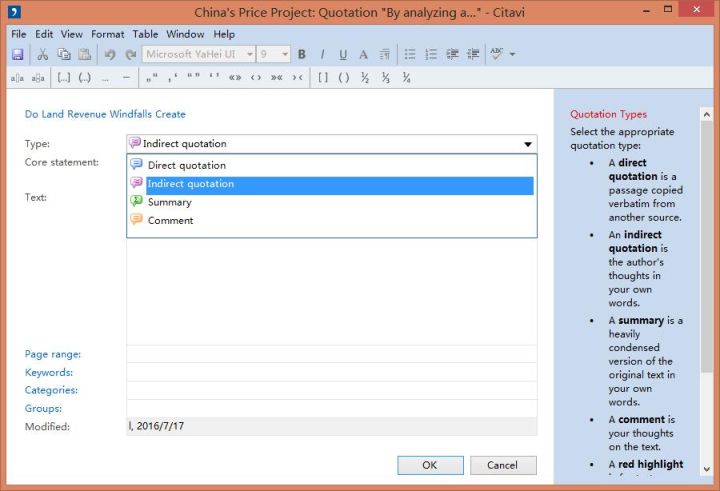Viewport: 720px width, 491px height.
Task: Click into the Keywords input field
Action: click(x=332, y=372)
